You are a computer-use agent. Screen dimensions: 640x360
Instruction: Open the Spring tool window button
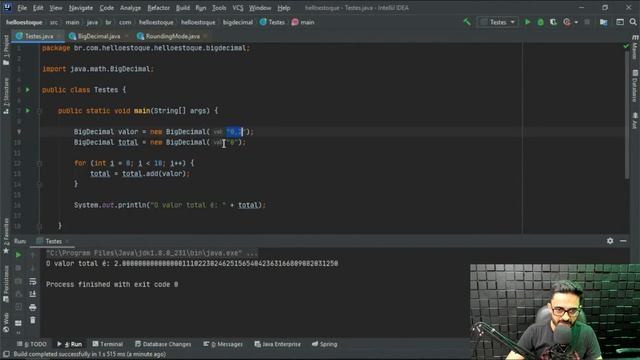324,344
